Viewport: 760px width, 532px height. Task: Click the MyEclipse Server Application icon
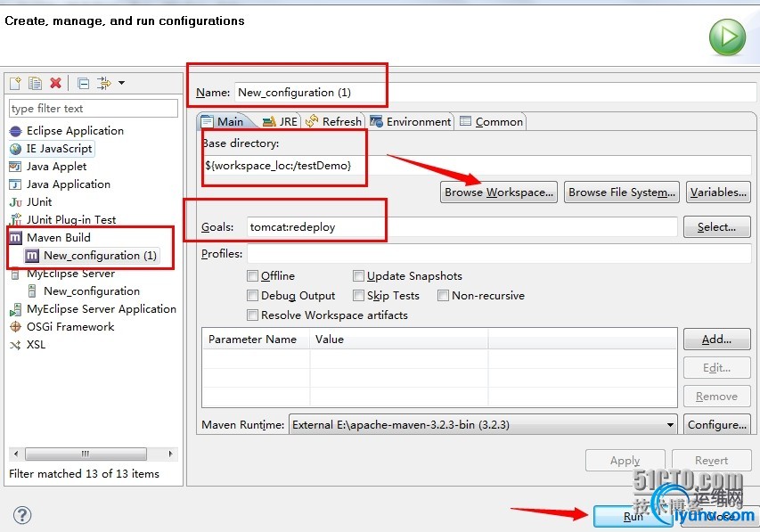click(x=15, y=309)
